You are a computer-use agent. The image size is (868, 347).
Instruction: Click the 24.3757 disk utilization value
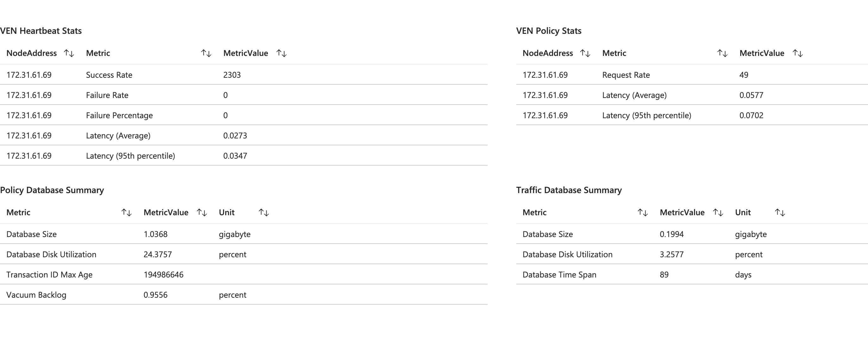point(158,254)
